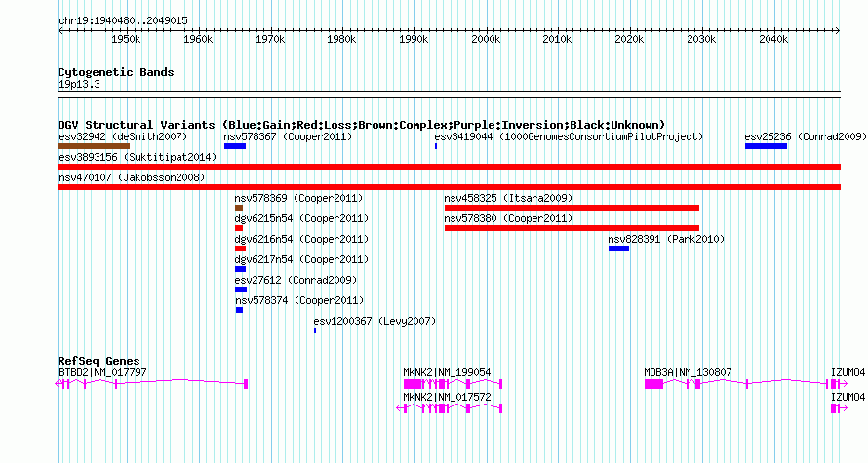Click the 2020k ruler position
Viewport: 868px width, 463px height.
[x=629, y=40]
